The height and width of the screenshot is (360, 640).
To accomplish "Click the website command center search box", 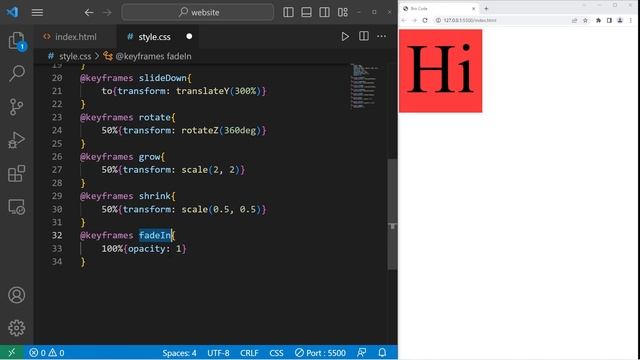I will [198, 12].
